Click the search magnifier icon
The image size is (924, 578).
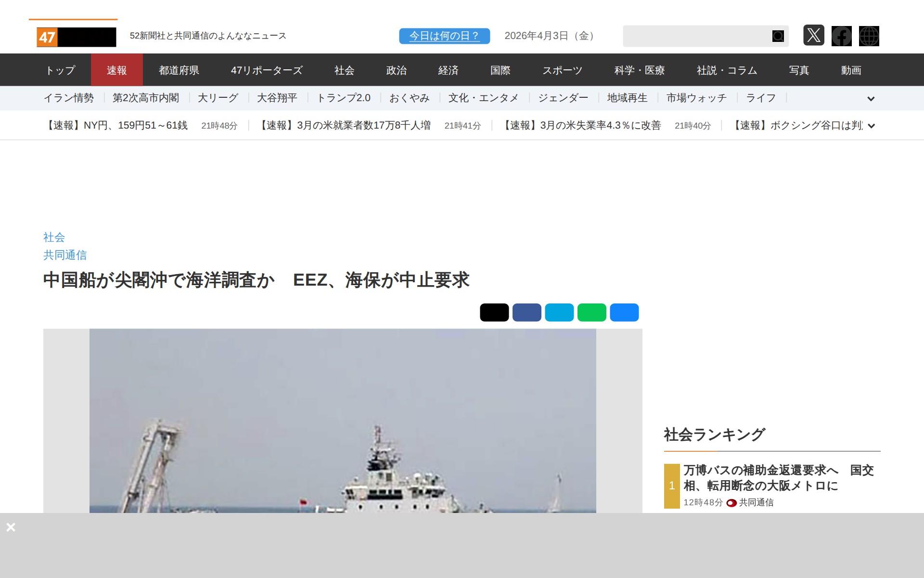(778, 36)
